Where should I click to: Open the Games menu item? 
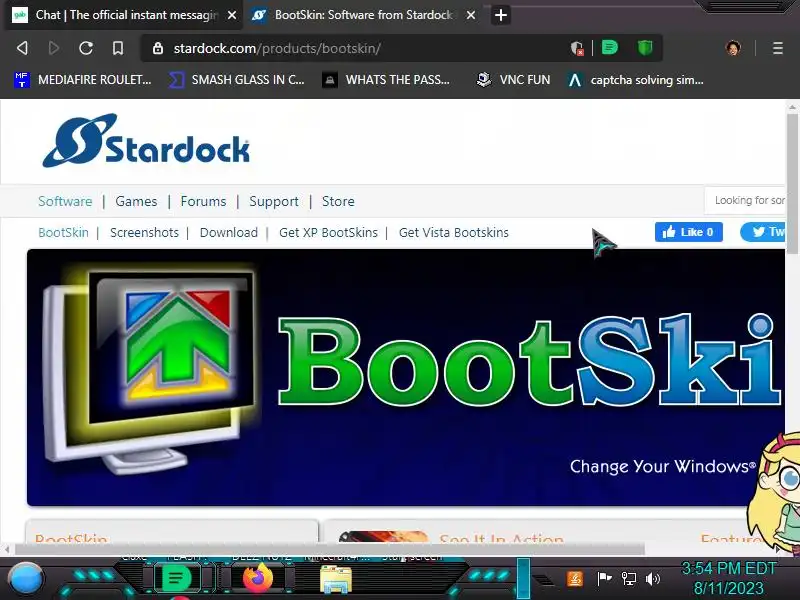pyautogui.click(x=136, y=201)
